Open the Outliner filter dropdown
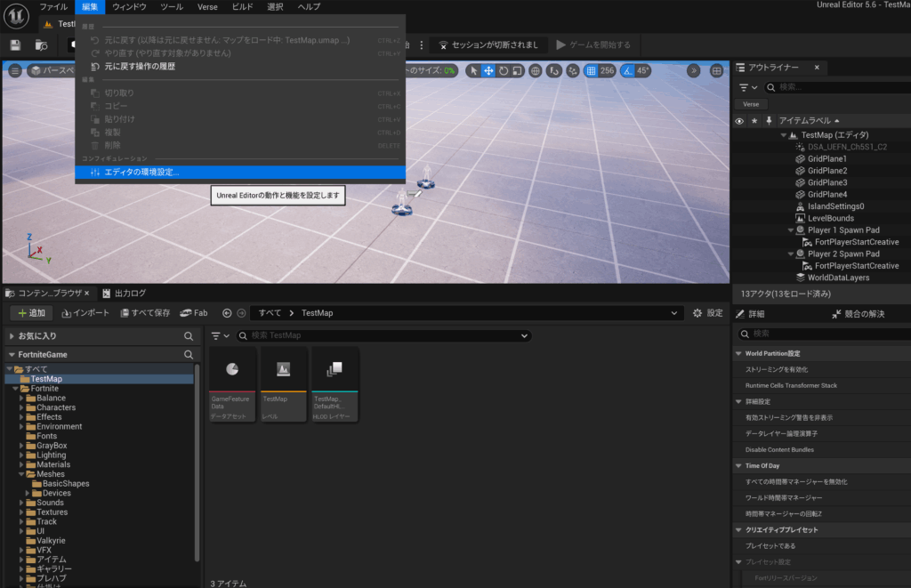This screenshot has width=911, height=588. [x=747, y=87]
